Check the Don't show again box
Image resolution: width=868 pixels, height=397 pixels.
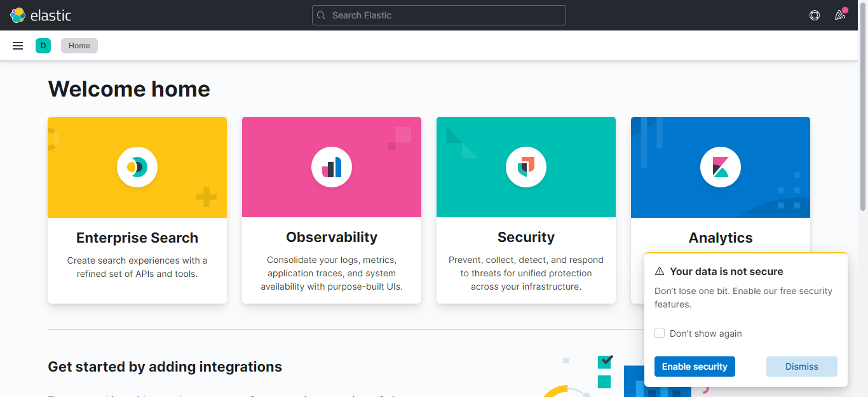pos(660,333)
